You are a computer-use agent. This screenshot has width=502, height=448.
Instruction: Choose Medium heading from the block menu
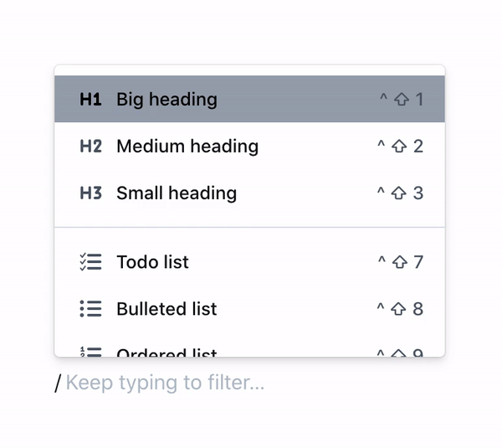click(249, 147)
